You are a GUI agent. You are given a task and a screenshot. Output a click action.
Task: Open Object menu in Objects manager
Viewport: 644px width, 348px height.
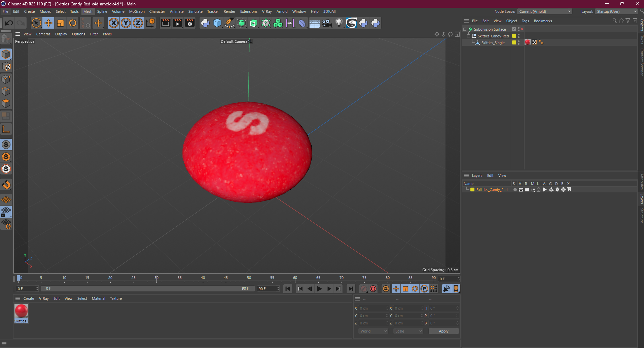tap(511, 21)
